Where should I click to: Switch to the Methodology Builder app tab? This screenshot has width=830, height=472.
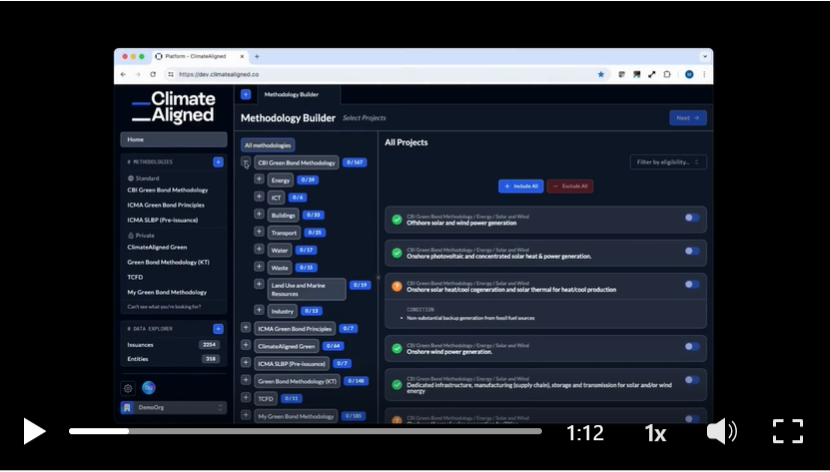coord(291,94)
